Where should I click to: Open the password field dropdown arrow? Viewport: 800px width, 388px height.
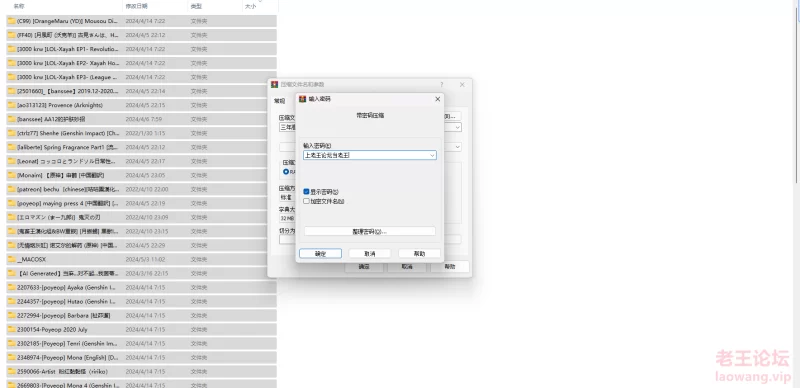(x=432, y=155)
